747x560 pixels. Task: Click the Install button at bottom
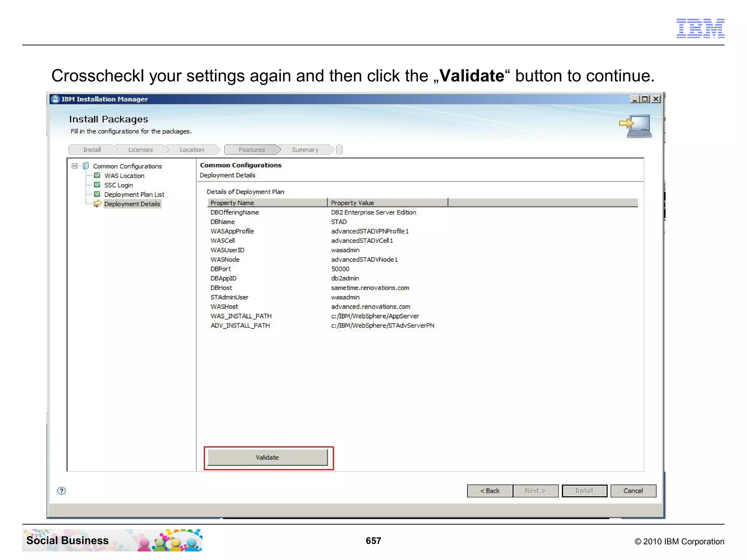[x=584, y=491]
